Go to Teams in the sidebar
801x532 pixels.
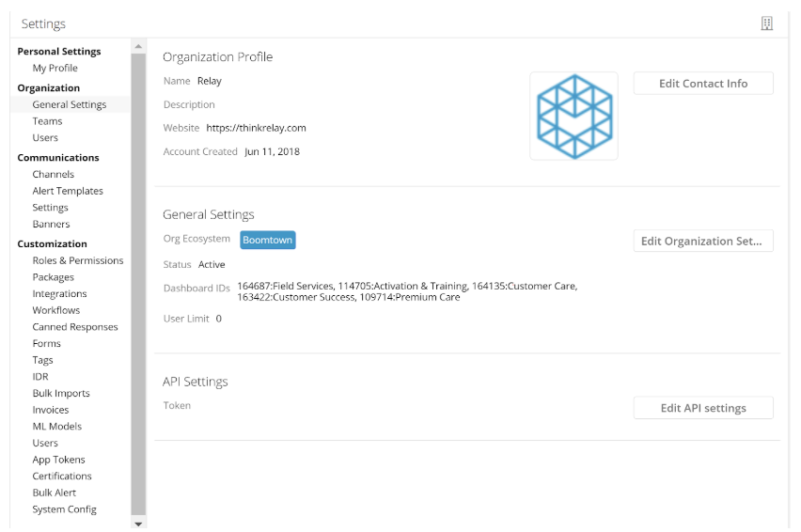[48, 121]
